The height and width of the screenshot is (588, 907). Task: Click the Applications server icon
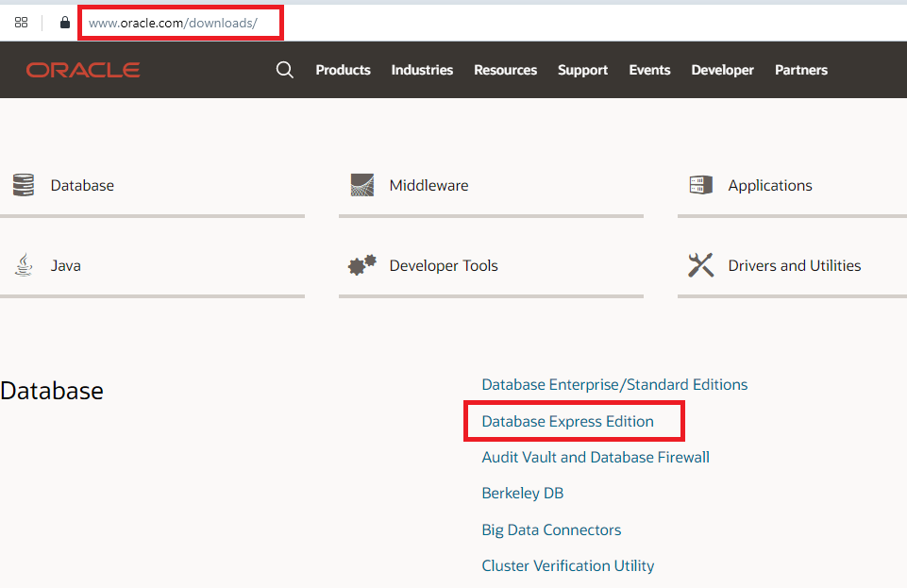click(700, 185)
